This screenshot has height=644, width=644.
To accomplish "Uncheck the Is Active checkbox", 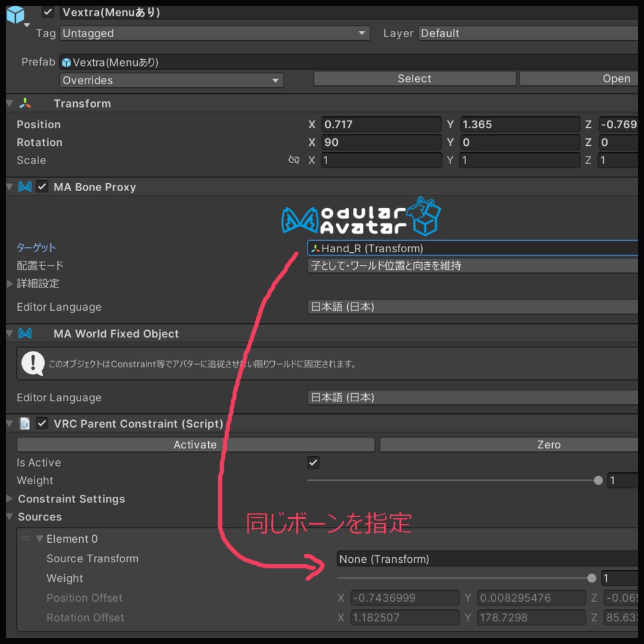I will click(313, 462).
